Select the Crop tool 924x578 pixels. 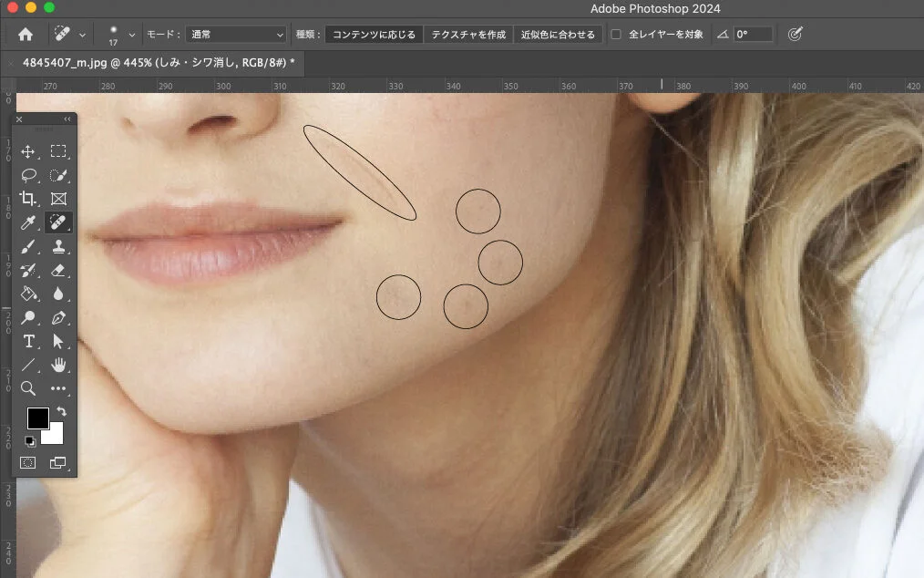28,199
